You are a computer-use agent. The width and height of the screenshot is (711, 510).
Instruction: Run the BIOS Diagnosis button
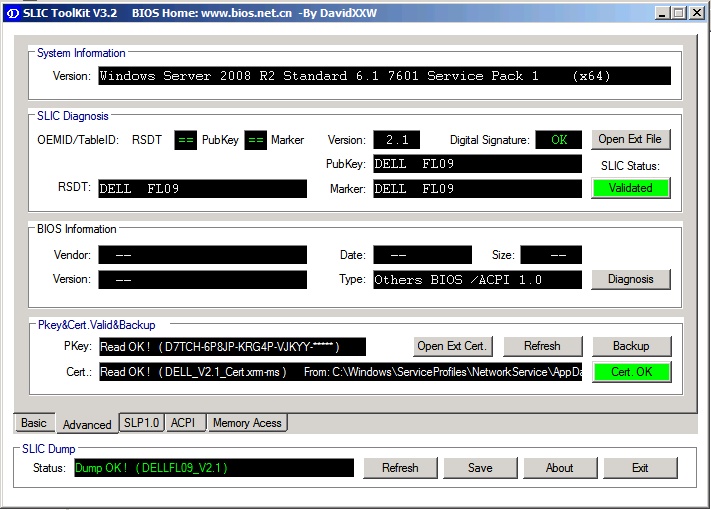click(x=630, y=279)
